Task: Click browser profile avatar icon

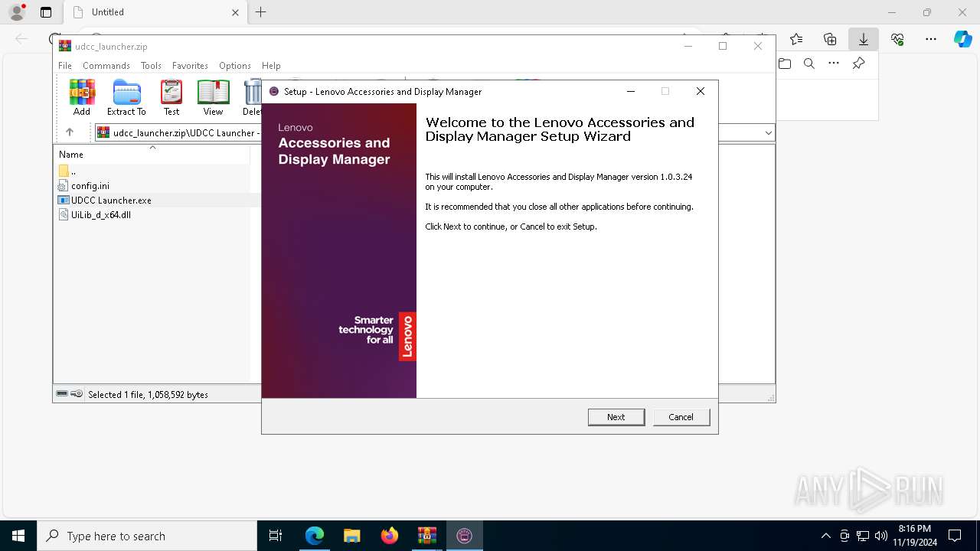Action: 17,12
